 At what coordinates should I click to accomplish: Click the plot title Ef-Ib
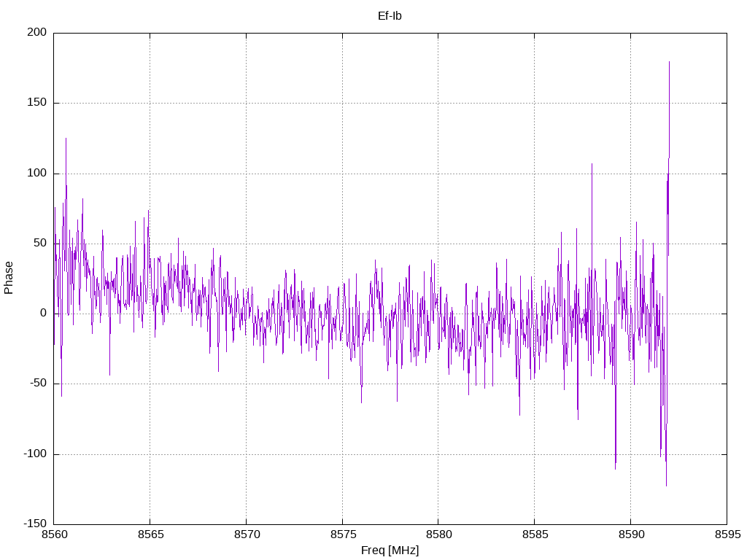(390, 16)
